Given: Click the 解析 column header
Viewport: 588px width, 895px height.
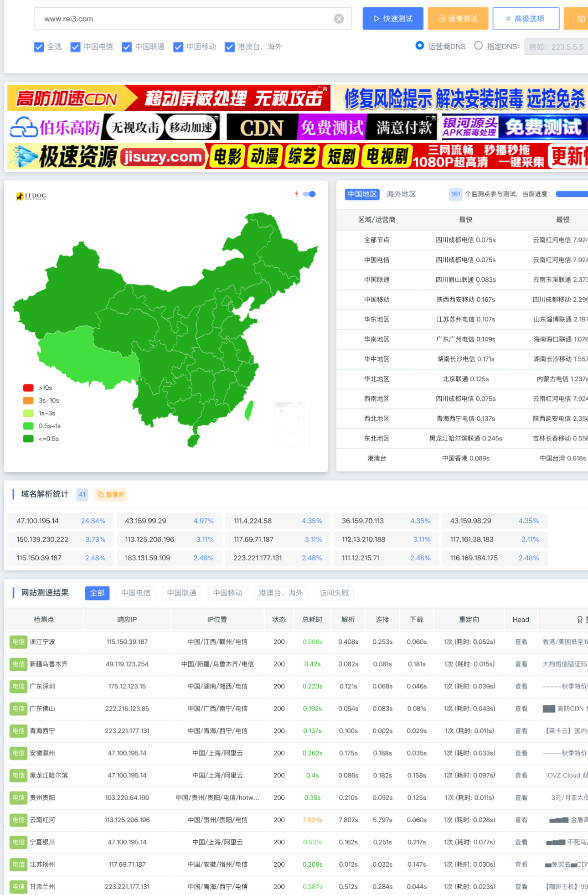Looking at the screenshot, I should 348,620.
